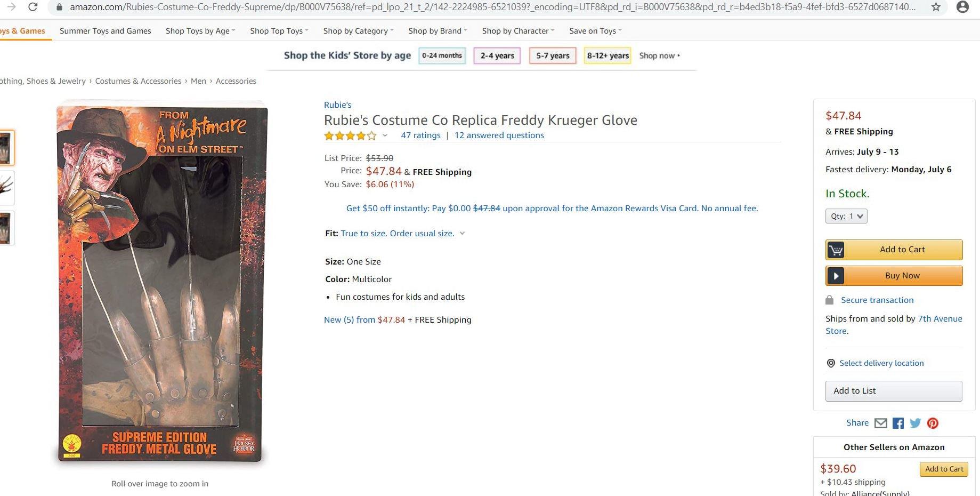Open Shop Toys by Age menu
This screenshot has width=980, height=496.
click(x=200, y=31)
